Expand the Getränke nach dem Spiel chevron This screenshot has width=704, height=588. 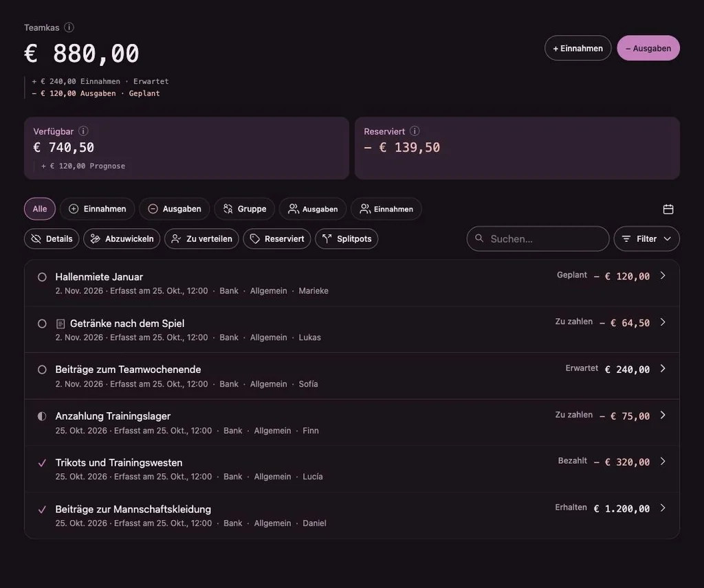[x=663, y=322]
